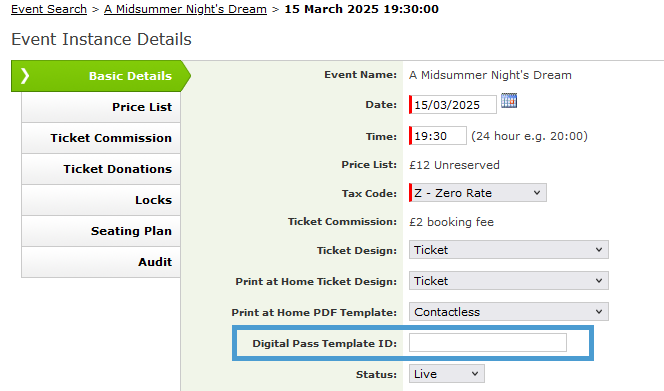
Task: View the Audit tab
Action: click(x=101, y=262)
